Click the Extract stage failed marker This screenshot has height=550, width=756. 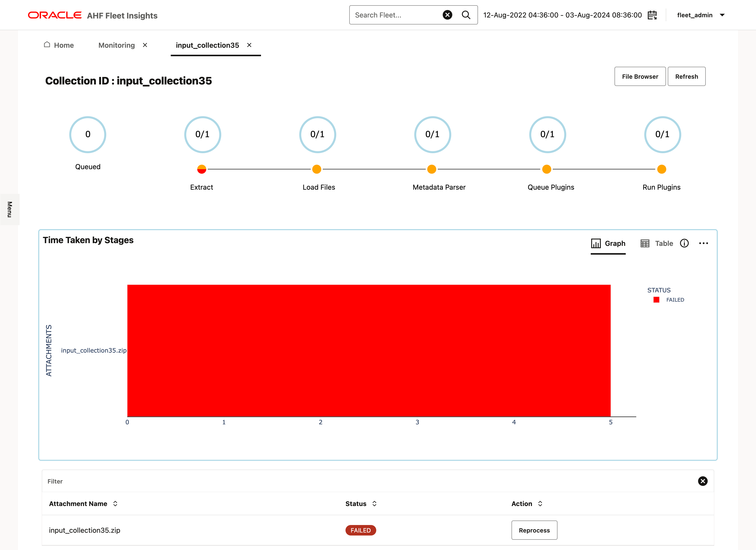click(202, 169)
